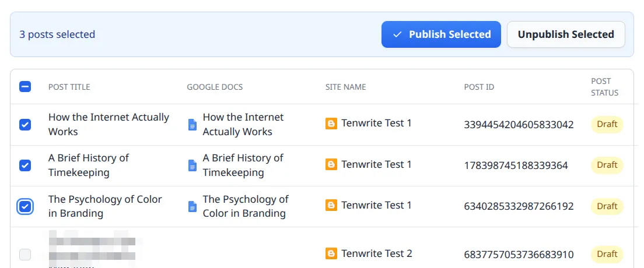The width and height of the screenshot is (644, 268).
Task: Open Google Docs link How the Internet Actually Works
Action: point(243,124)
